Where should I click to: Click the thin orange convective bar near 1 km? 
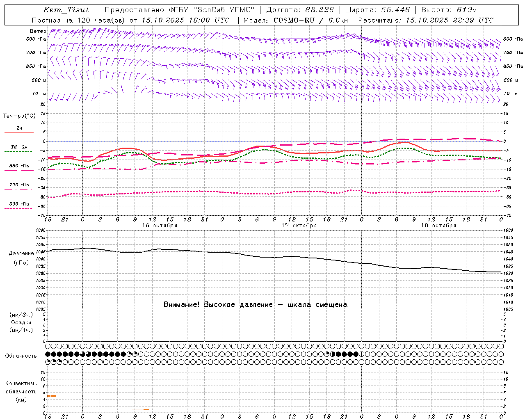[x=141, y=409]
